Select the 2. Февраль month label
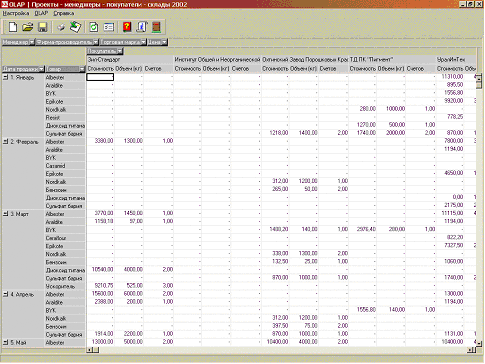This screenshot has width=485, height=364. click(x=24, y=142)
